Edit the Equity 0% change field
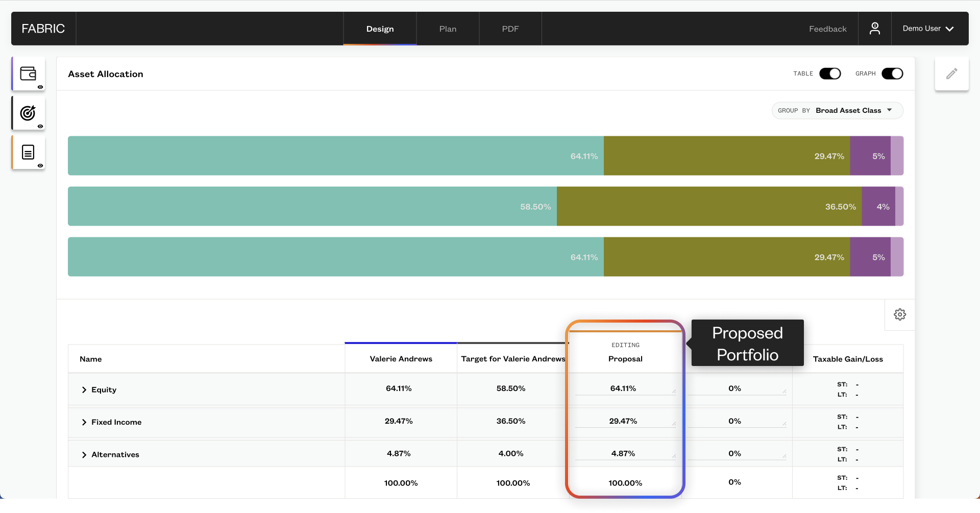 (736, 389)
